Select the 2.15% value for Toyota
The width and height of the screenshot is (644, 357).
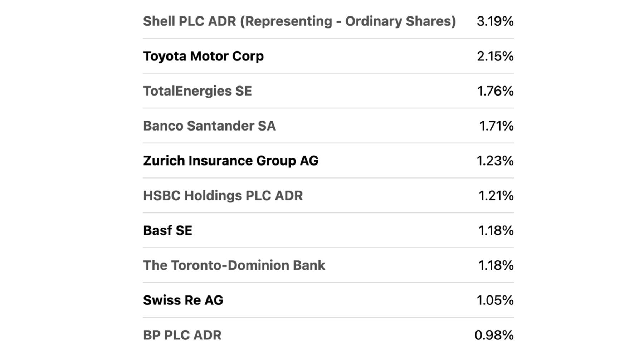[495, 56]
